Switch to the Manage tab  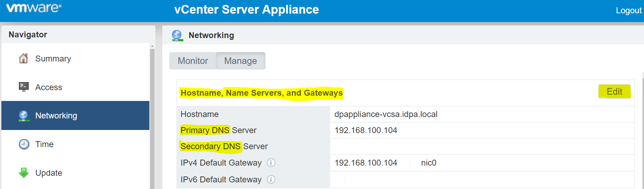[240, 61]
